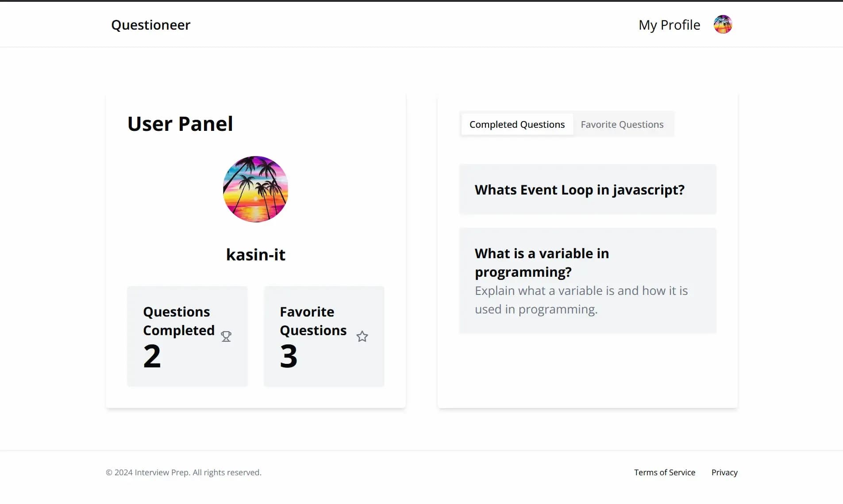Open the Privacy page
The height and width of the screenshot is (504, 843).
click(x=724, y=472)
